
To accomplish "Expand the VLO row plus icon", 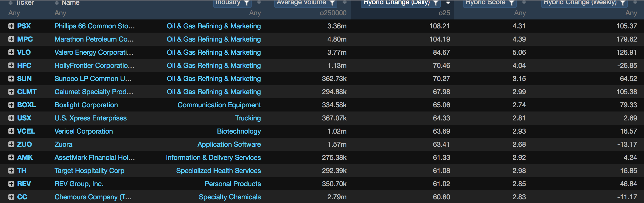I will [11, 52].
